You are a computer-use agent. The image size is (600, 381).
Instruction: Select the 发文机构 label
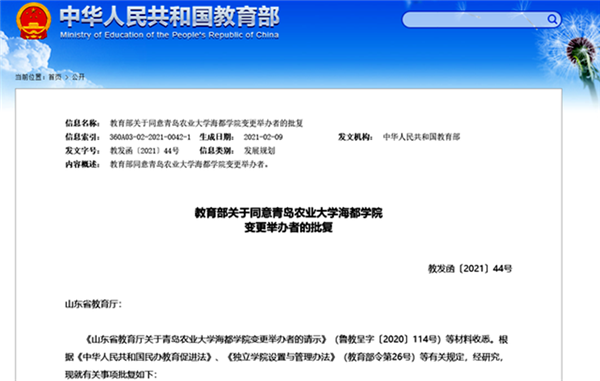click(x=355, y=137)
